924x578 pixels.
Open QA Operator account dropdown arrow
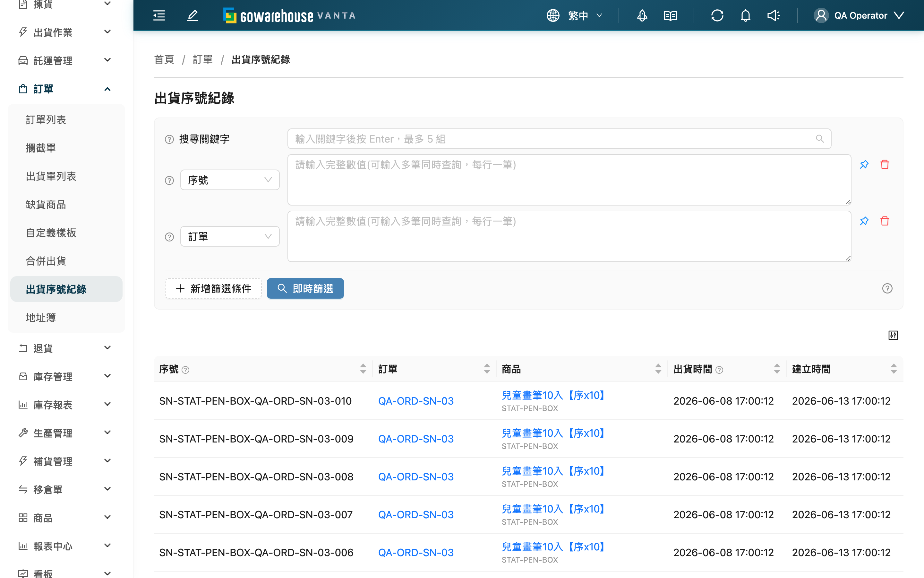pos(899,16)
